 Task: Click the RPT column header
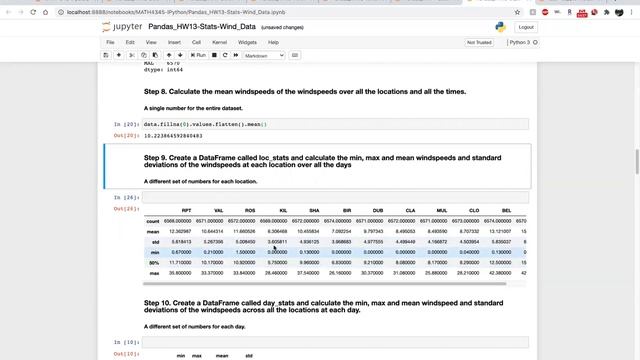tap(186, 211)
